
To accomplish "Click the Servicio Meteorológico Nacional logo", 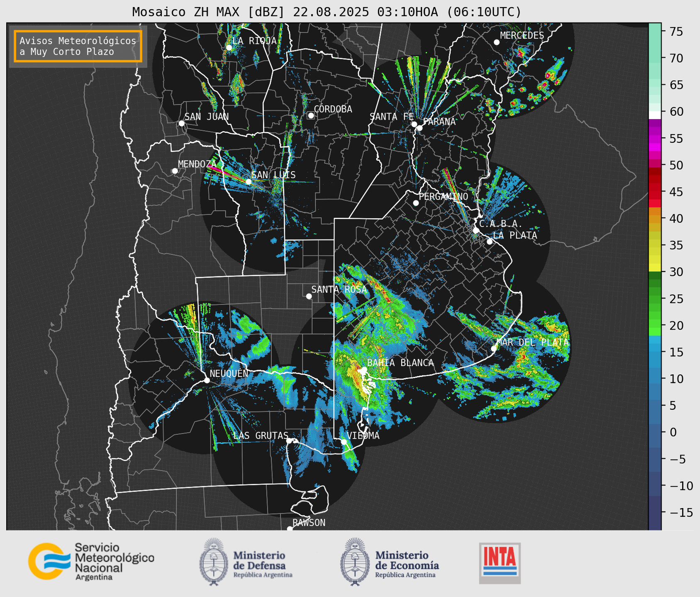I will pos(91,561).
